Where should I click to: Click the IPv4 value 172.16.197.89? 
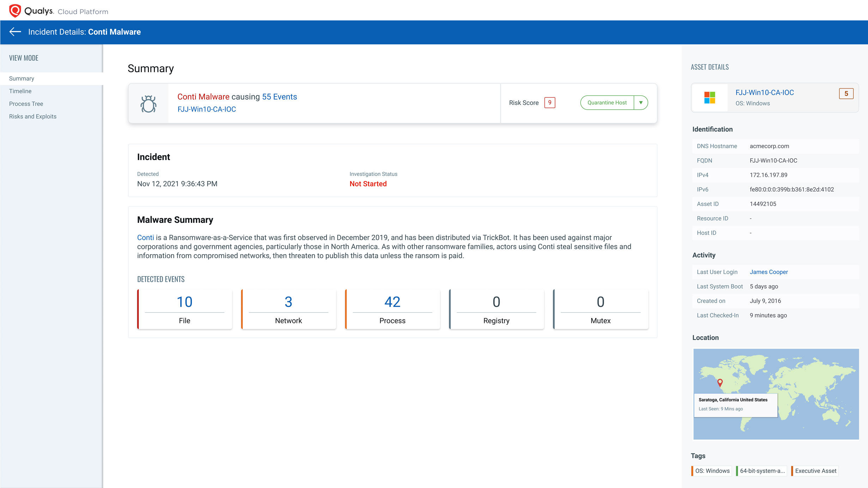click(x=768, y=175)
